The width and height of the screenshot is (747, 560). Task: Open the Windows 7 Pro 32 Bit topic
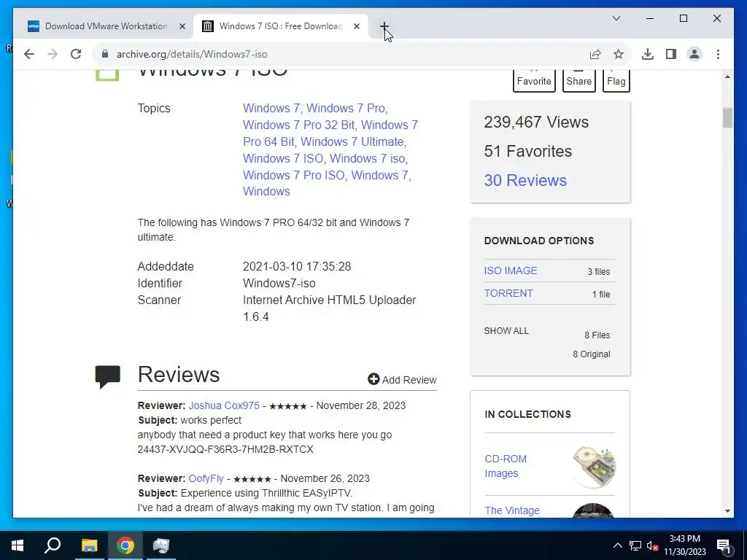pyautogui.click(x=298, y=125)
